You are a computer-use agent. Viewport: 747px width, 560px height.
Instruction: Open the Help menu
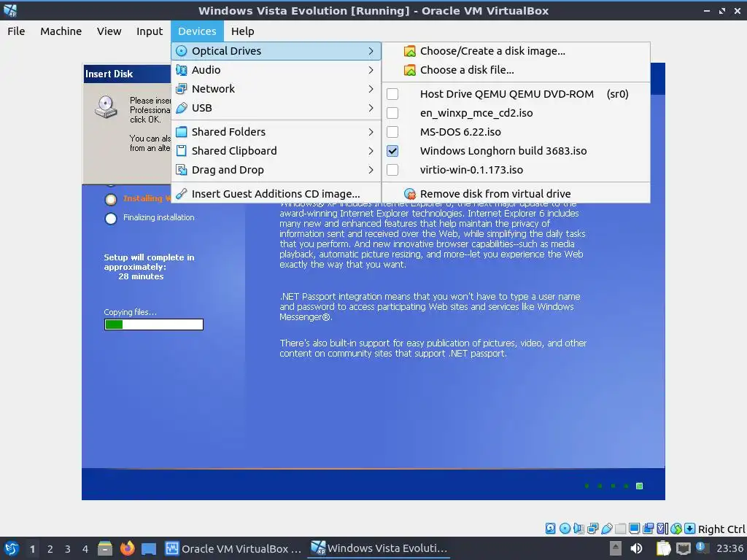click(x=242, y=31)
